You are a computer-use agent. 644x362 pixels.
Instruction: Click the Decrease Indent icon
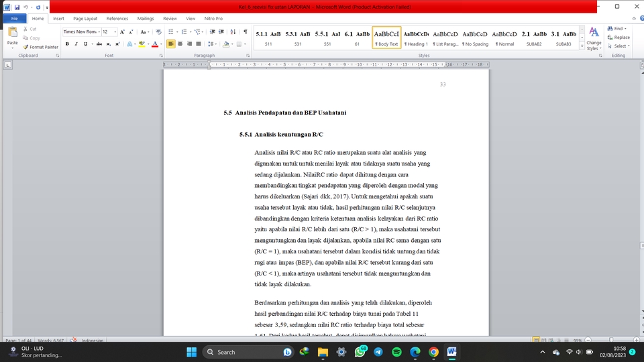pyautogui.click(x=213, y=32)
